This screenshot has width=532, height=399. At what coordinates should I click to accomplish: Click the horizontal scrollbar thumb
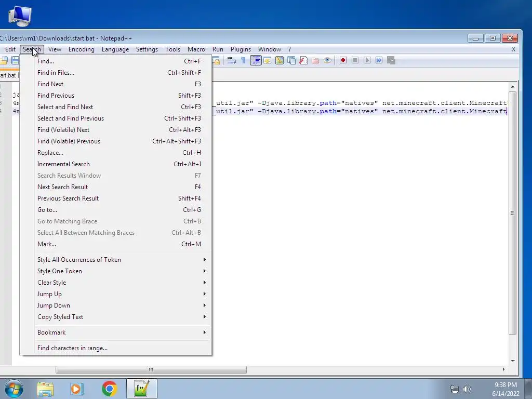tap(151, 369)
